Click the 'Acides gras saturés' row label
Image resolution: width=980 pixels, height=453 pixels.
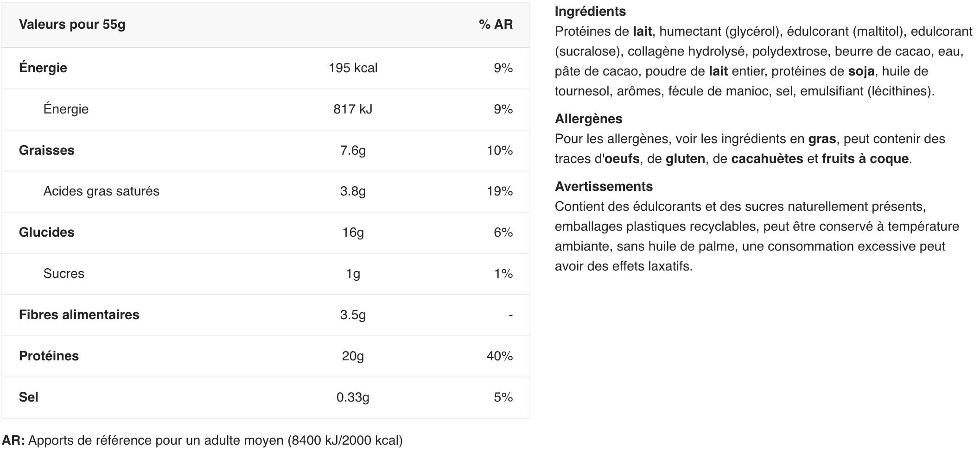point(101,191)
